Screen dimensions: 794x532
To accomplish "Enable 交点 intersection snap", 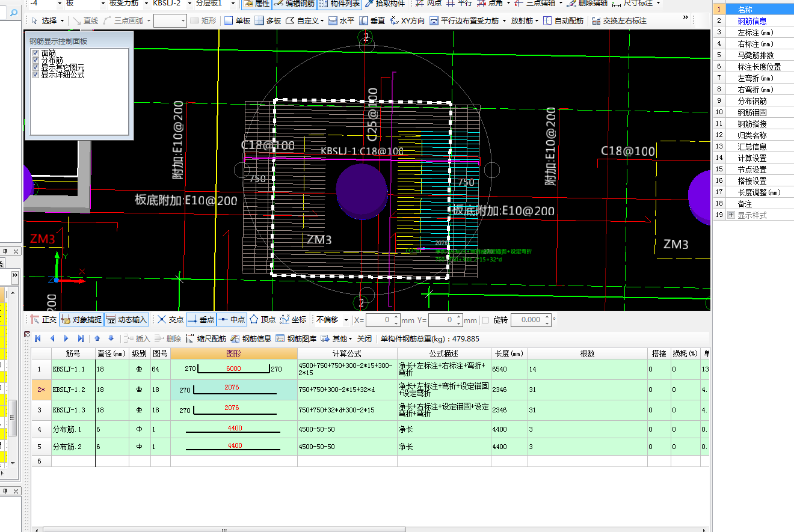I will tap(170, 320).
